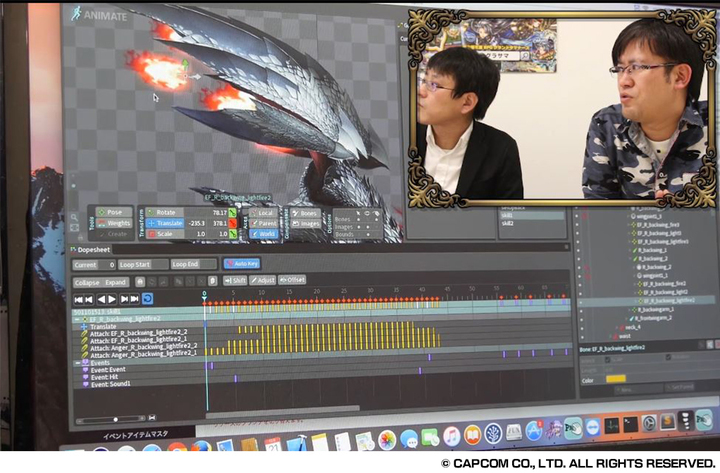Open the yellow bone Color swatch
Viewport: 720px width, 473px height.
[x=616, y=378]
